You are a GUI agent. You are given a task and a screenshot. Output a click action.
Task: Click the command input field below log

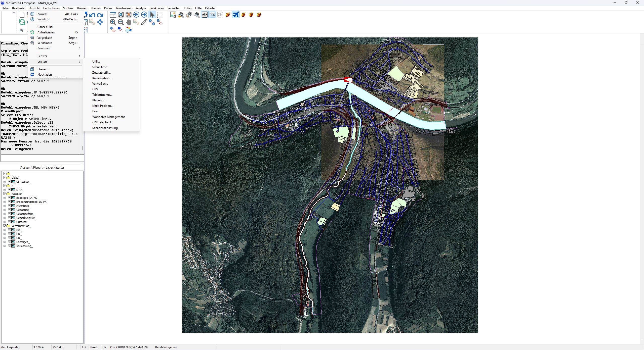click(42, 158)
